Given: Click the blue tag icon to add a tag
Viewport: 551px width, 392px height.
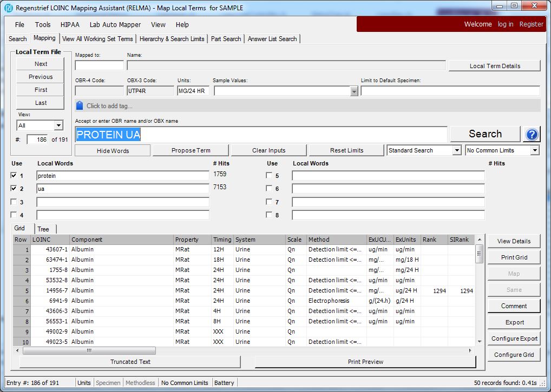Looking at the screenshot, I should 80,105.
